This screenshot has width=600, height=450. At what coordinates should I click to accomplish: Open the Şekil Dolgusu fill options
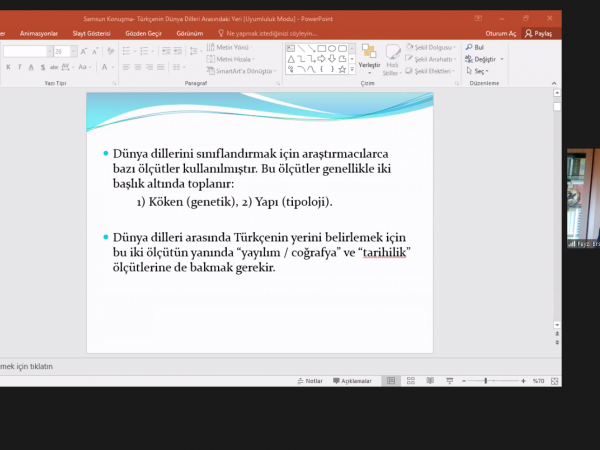click(x=431, y=47)
